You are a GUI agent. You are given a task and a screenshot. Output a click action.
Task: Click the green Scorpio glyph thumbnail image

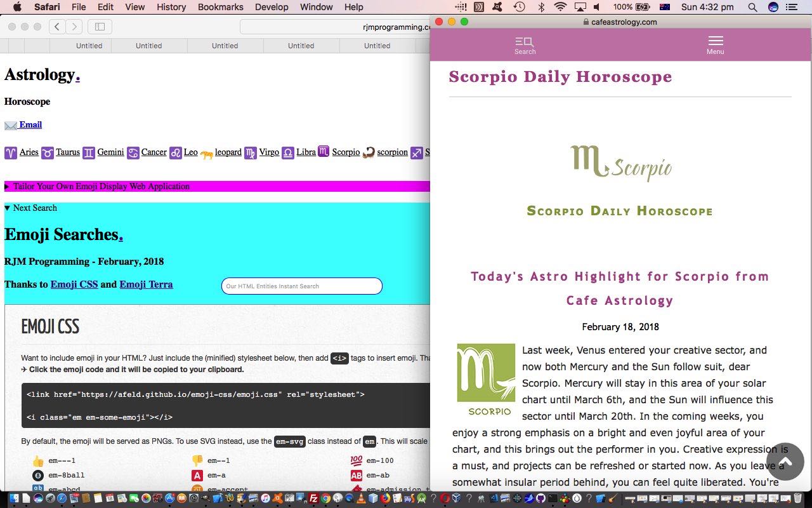486,380
